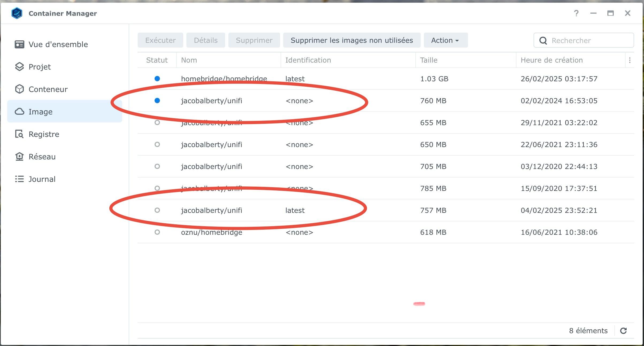Open the Action dropdown menu
The width and height of the screenshot is (644, 346).
click(x=446, y=40)
